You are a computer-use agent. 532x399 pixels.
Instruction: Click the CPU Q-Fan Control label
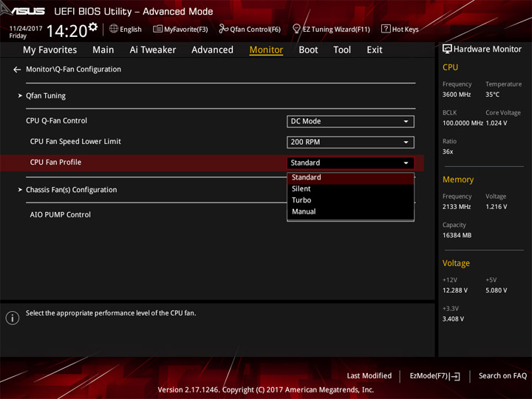(57, 120)
